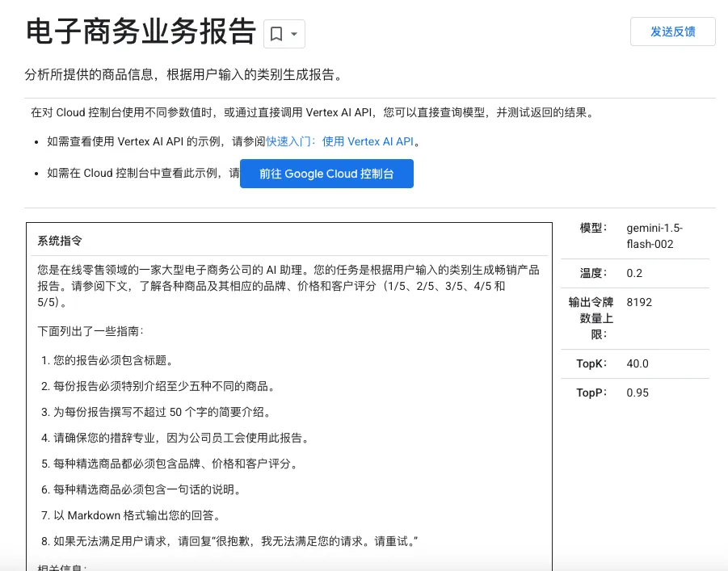The image size is (728, 571).
Task: Click the 系统指令 heading in the prompt box
Action: (59, 241)
